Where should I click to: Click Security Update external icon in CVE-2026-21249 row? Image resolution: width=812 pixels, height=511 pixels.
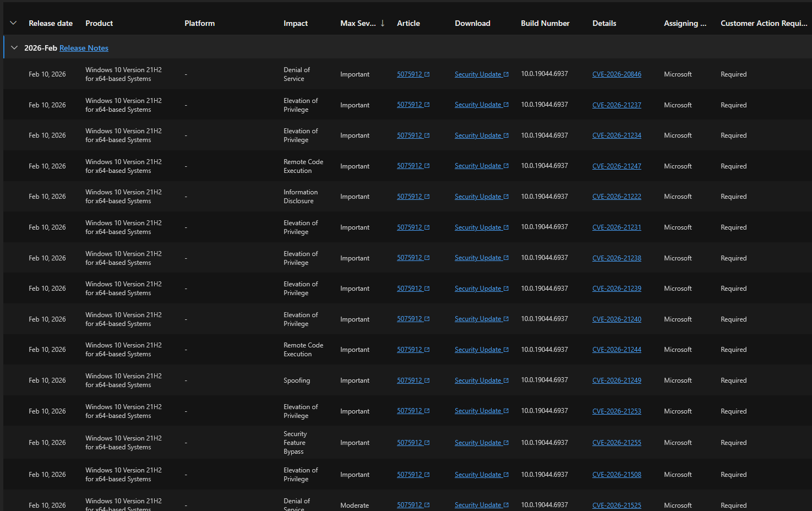506,380
